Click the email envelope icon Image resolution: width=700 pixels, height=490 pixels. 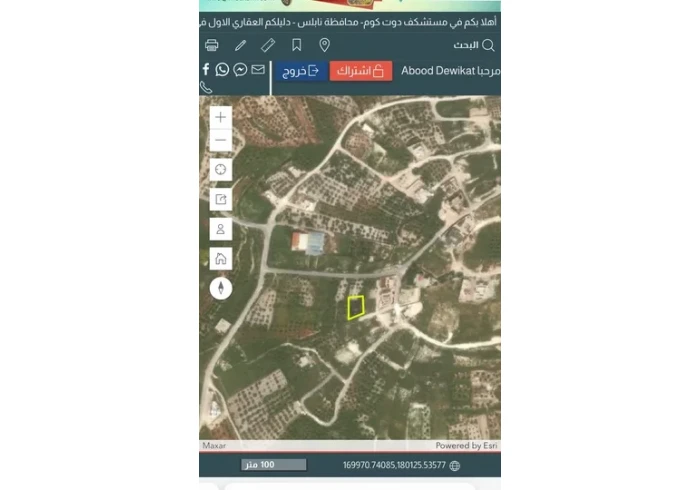click(x=258, y=69)
